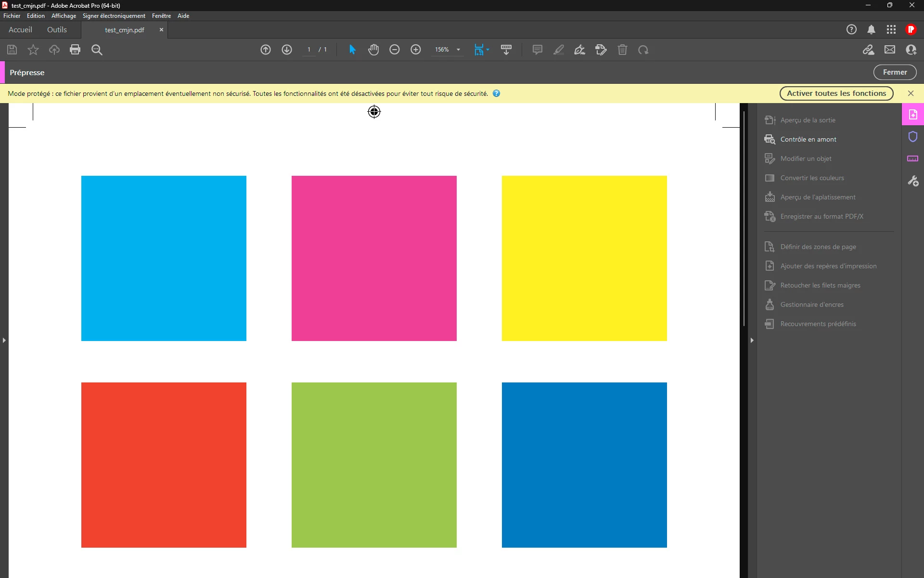Collapse the right tools pane arrow
Image resolution: width=924 pixels, height=578 pixels.
752,340
